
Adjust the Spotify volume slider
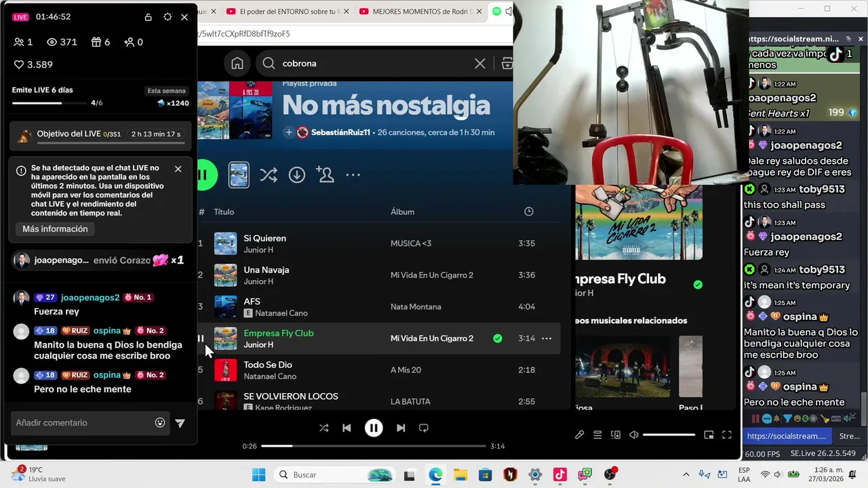coord(669,435)
